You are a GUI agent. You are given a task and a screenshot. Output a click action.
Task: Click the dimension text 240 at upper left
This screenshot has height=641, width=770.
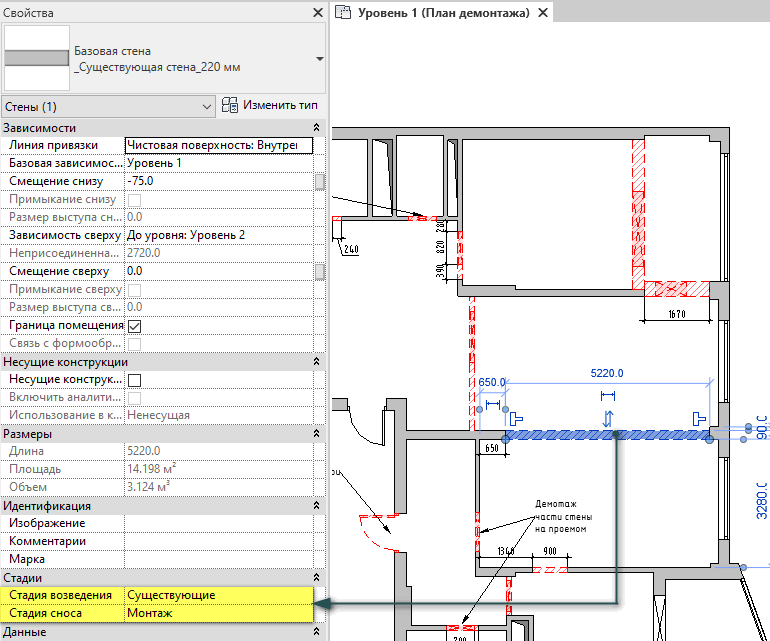(351, 250)
